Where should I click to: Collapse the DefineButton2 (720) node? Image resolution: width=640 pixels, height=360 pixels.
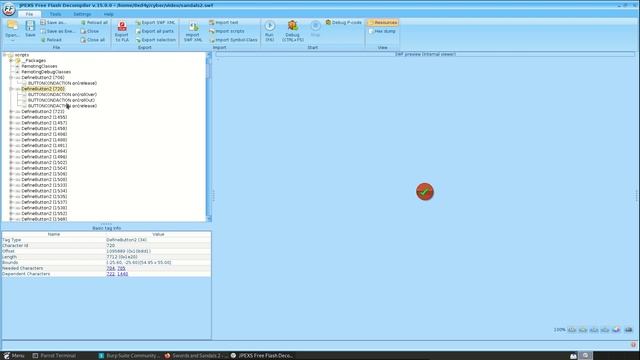(11, 89)
